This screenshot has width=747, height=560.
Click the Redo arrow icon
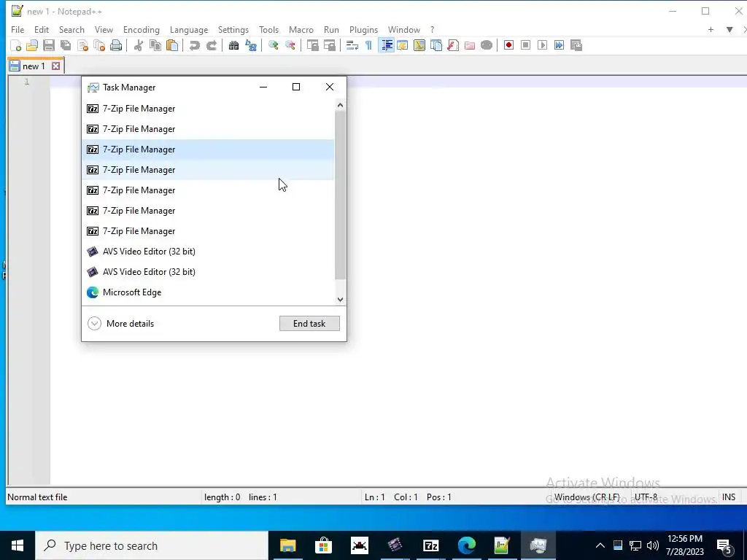[212, 45]
